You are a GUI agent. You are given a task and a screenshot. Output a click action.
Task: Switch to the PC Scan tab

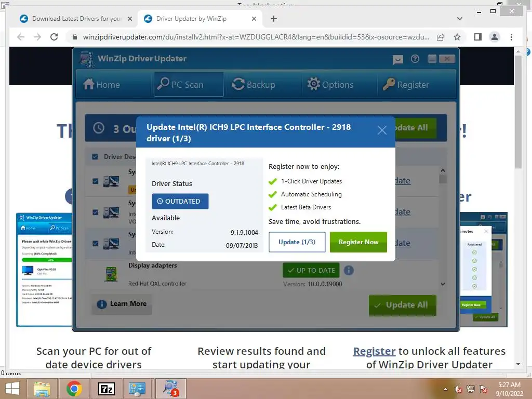[x=189, y=84]
